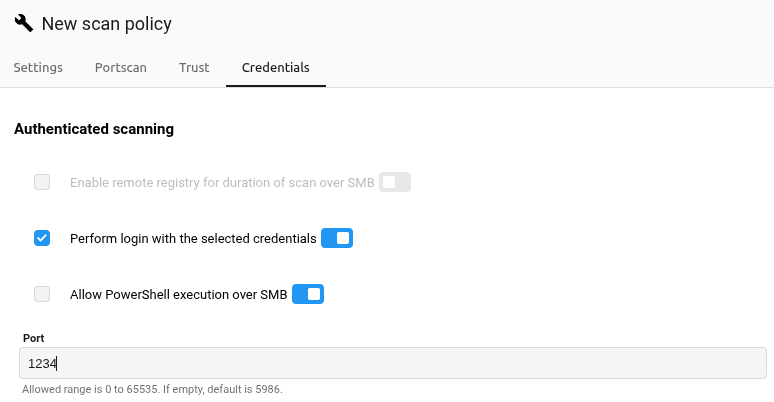Screen dimensions: 774x402
Task: Click the wrench icon beside the title
Action: 23,23
